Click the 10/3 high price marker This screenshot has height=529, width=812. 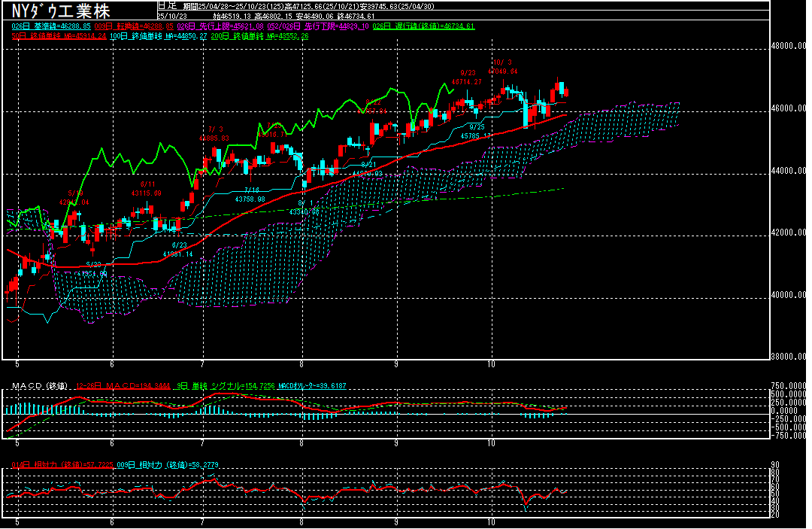click(502, 67)
